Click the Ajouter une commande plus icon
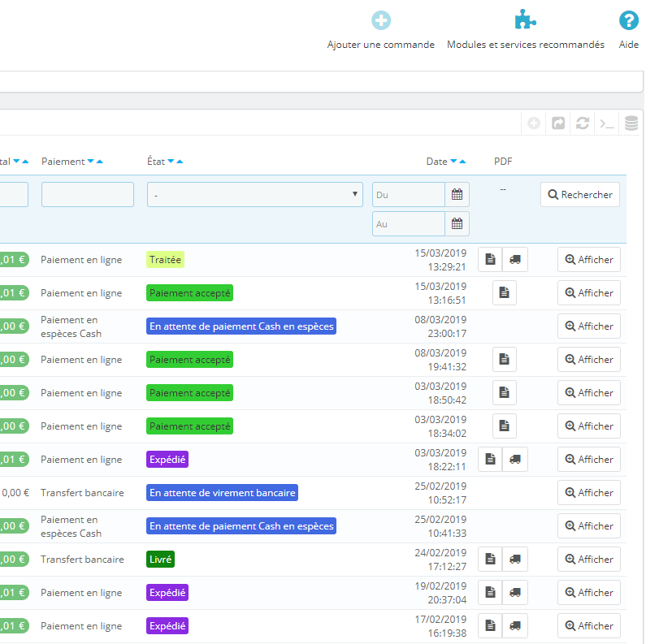646x644 pixels. [380, 20]
